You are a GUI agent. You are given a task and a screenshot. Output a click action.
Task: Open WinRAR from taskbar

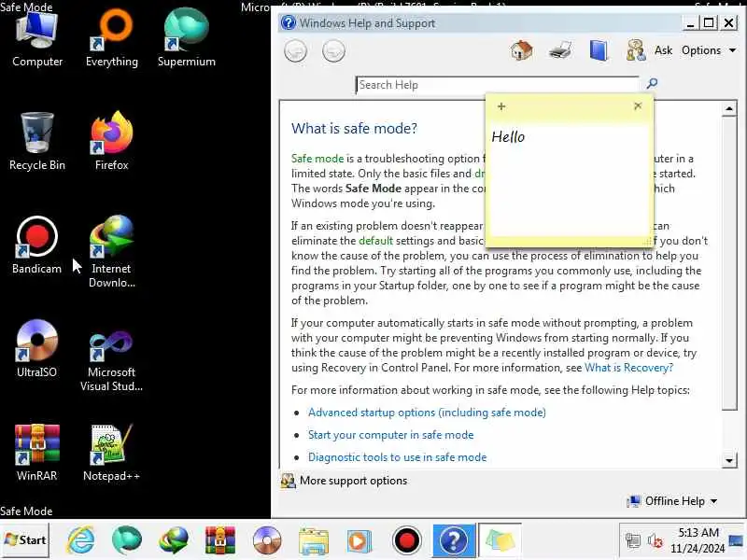pyautogui.click(x=219, y=540)
